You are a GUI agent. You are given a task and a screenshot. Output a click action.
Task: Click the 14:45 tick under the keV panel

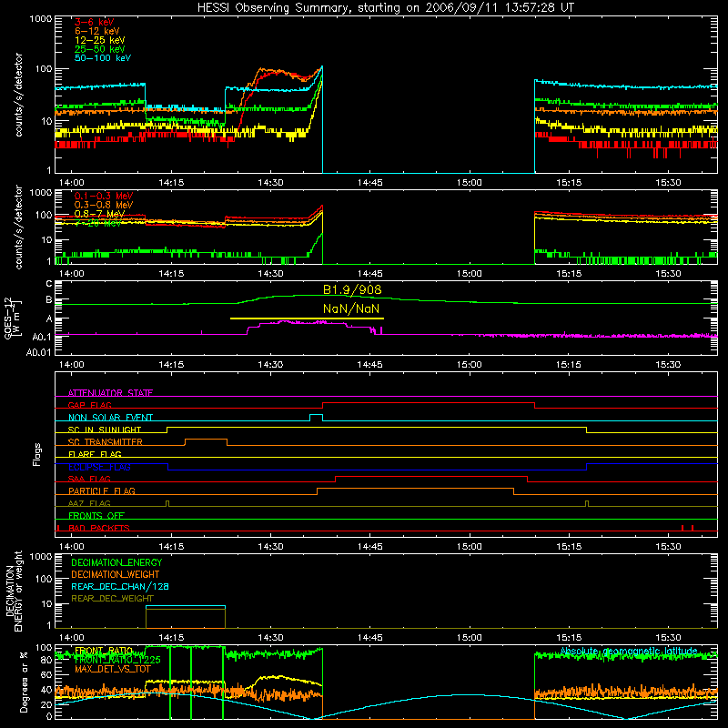[369, 183]
